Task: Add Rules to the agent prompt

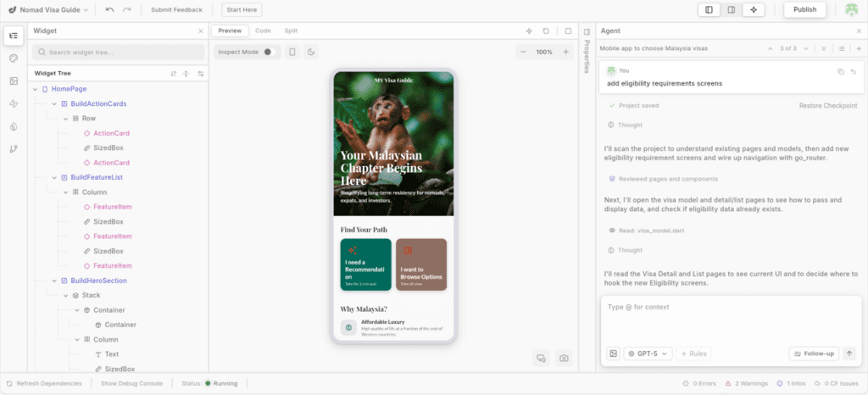Action: [693, 353]
